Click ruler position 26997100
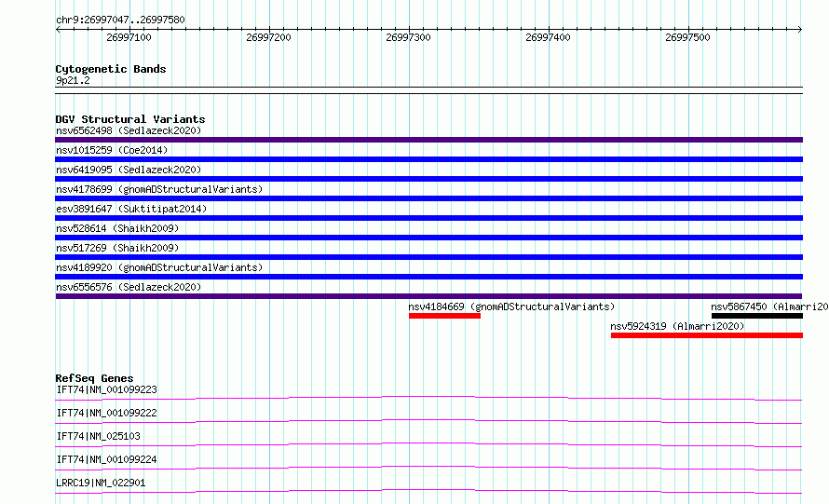Viewport: 829px width, 504px height. click(x=129, y=37)
